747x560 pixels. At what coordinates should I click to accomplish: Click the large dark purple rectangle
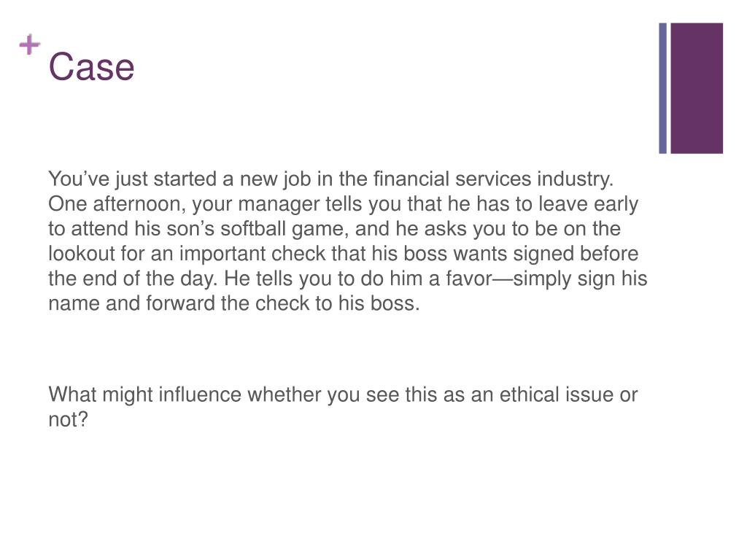pos(697,88)
